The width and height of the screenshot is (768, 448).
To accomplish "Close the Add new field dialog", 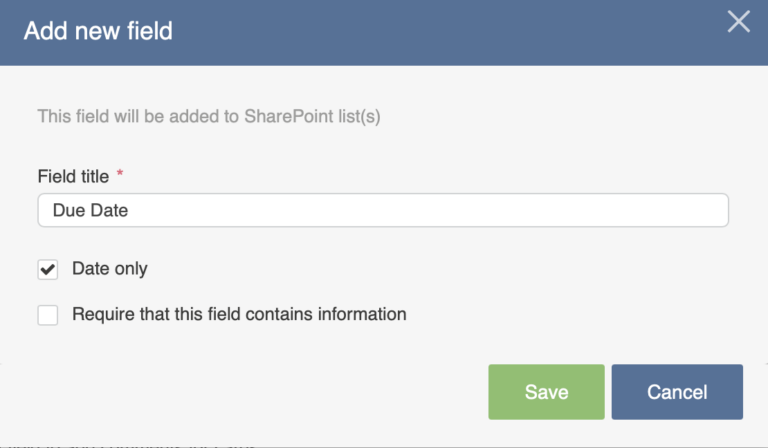I will pyautogui.click(x=738, y=22).
